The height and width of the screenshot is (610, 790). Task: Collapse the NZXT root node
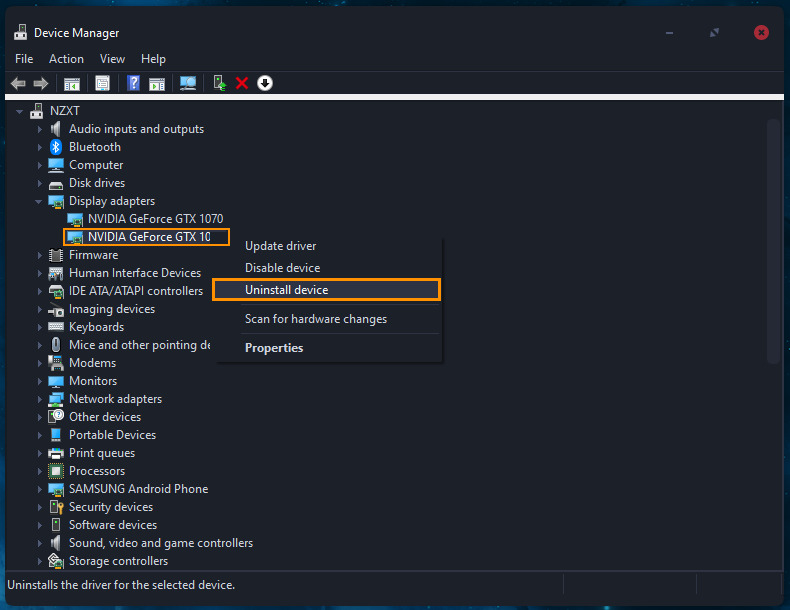pyautogui.click(x=19, y=112)
